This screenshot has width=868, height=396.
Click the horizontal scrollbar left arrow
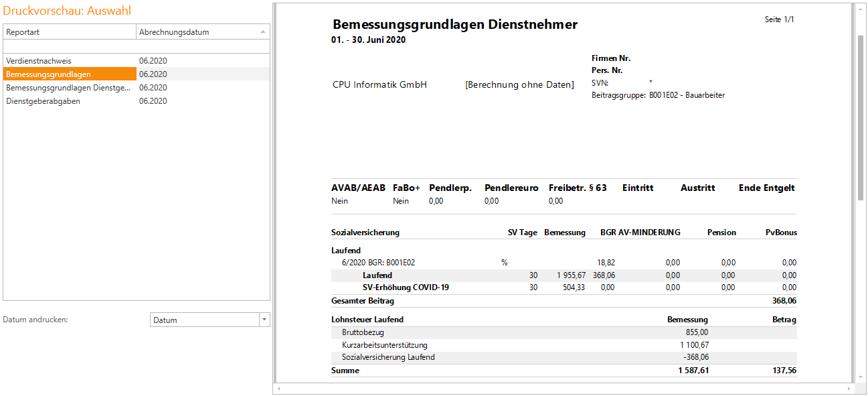click(278, 389)
